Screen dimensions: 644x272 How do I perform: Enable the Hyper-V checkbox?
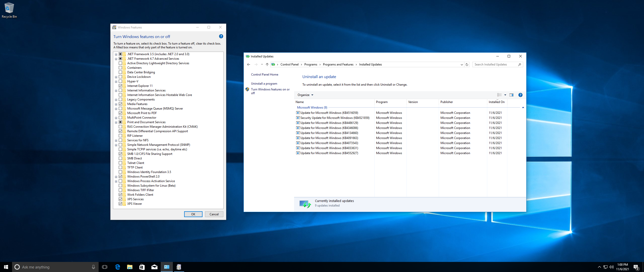coord(120,81)
